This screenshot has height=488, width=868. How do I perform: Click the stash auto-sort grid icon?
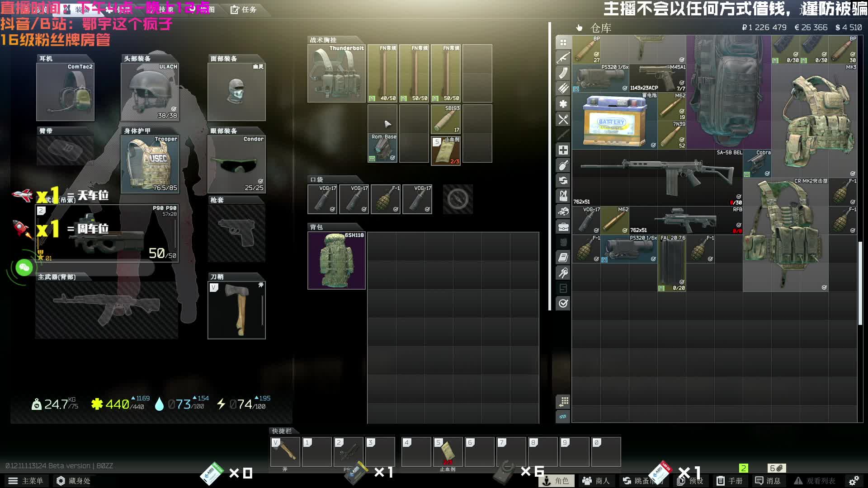coord(563,402)
